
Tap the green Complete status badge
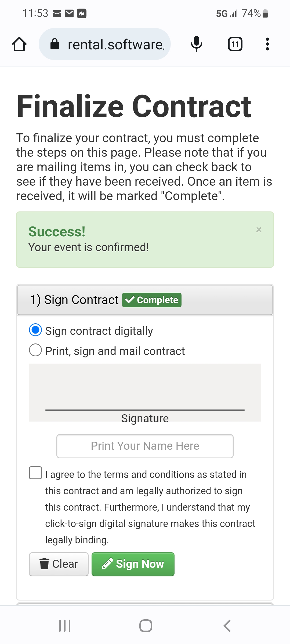click(152, 300)
